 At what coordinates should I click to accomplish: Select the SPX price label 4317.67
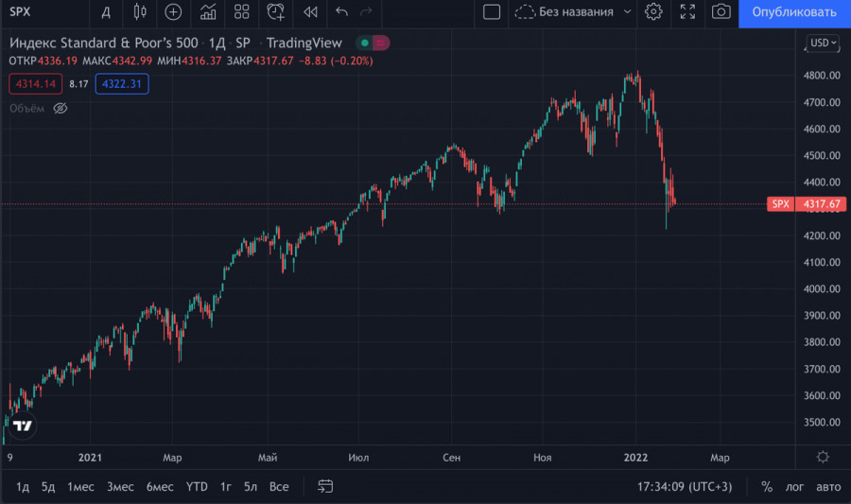point(807,204)
